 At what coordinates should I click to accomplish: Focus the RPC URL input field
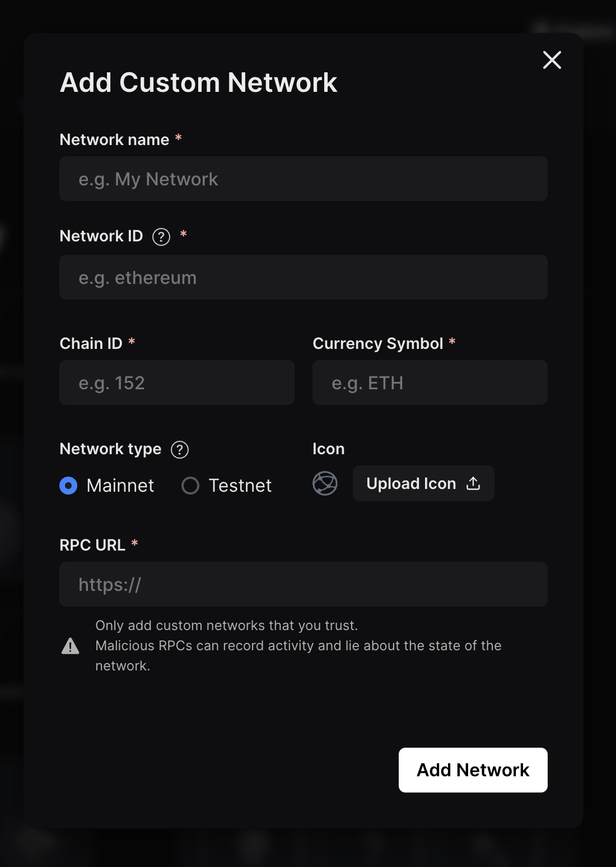point(303,584)
